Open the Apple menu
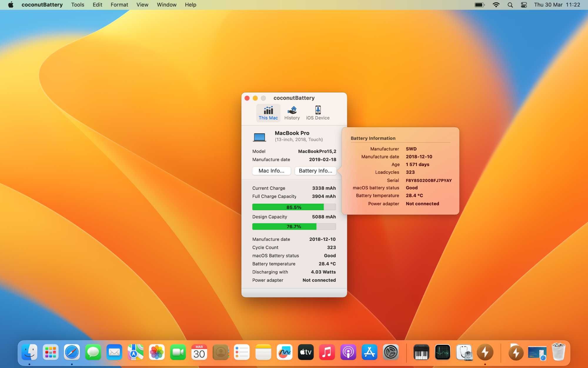The height and width of the screenshot is (368, 588). click(x=11, y=5)
